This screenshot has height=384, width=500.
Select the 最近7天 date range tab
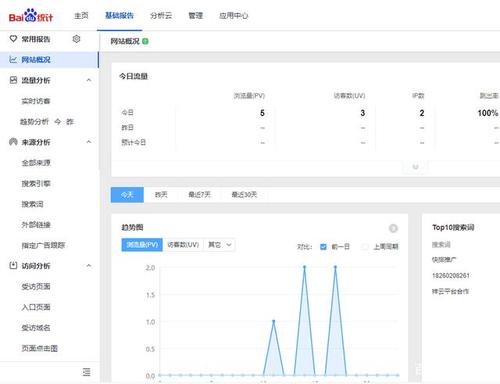point(200,195)
